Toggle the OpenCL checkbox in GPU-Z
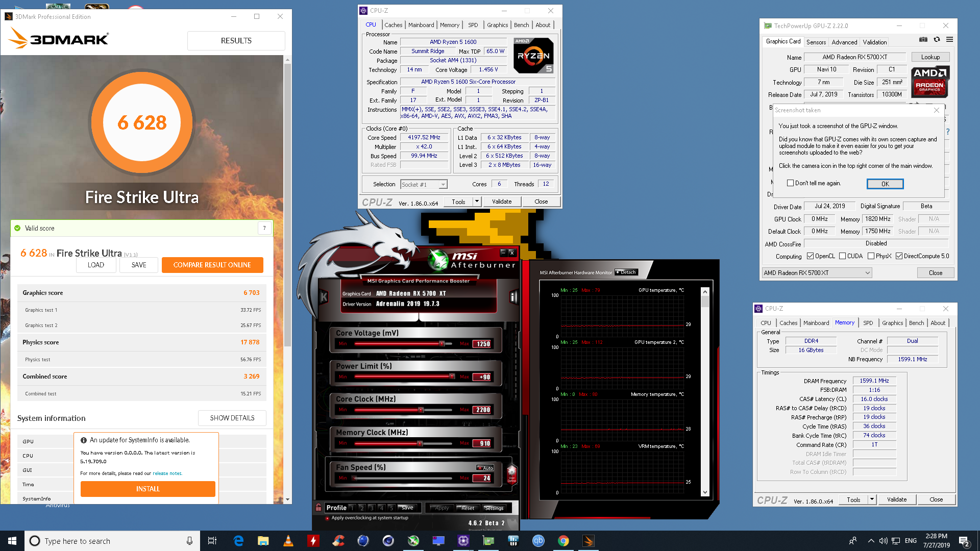 click(x=810, y=256)
